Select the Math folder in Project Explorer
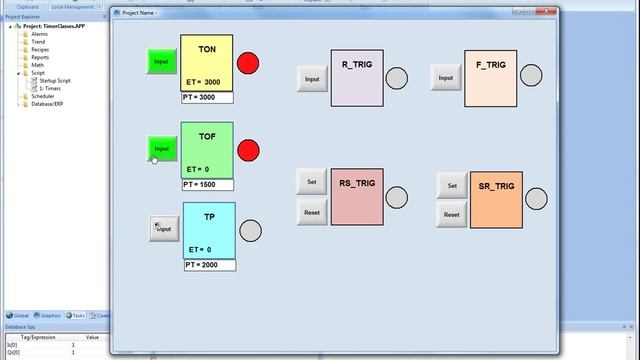 37,65
